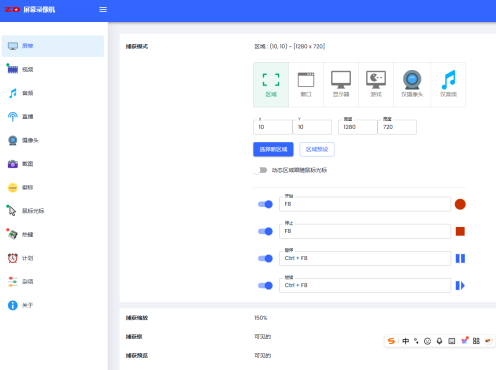
Task: Click the height field showing 720
Action: click(397, 127)
